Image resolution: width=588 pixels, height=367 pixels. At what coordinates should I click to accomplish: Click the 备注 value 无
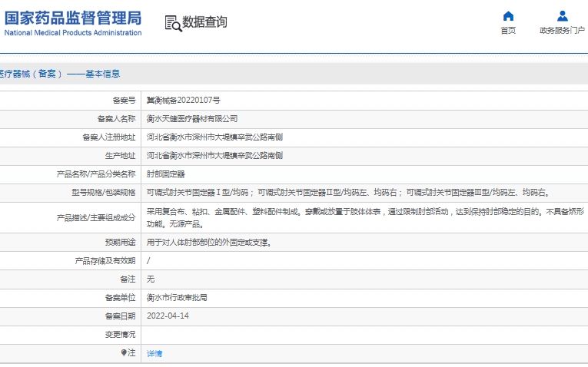(x=151, y=279)
